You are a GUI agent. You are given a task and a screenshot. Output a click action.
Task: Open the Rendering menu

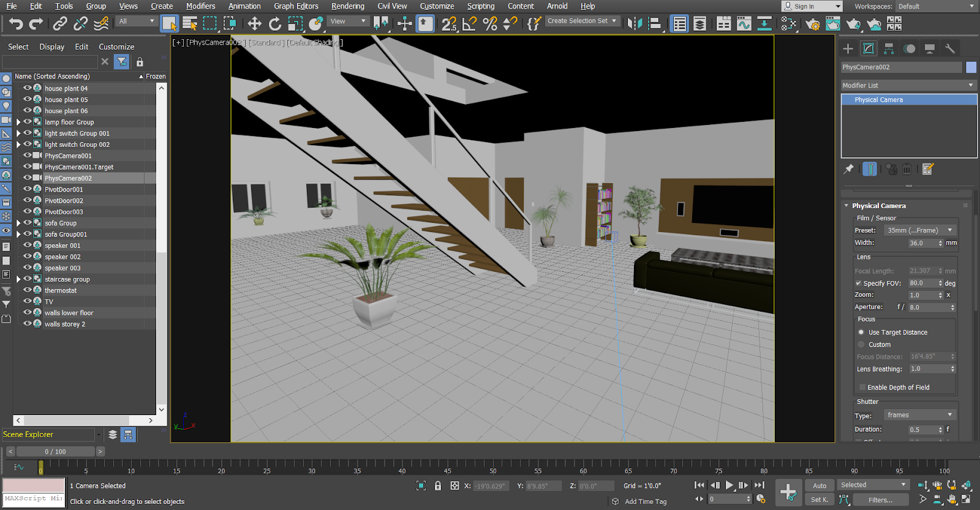point(348,6)
